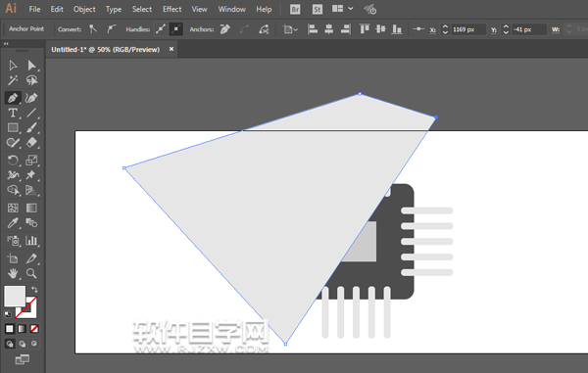Toggle show handles for multiple anchors
Screen dimensions: 588x373
pyautogui.click(x=161, y=29)
